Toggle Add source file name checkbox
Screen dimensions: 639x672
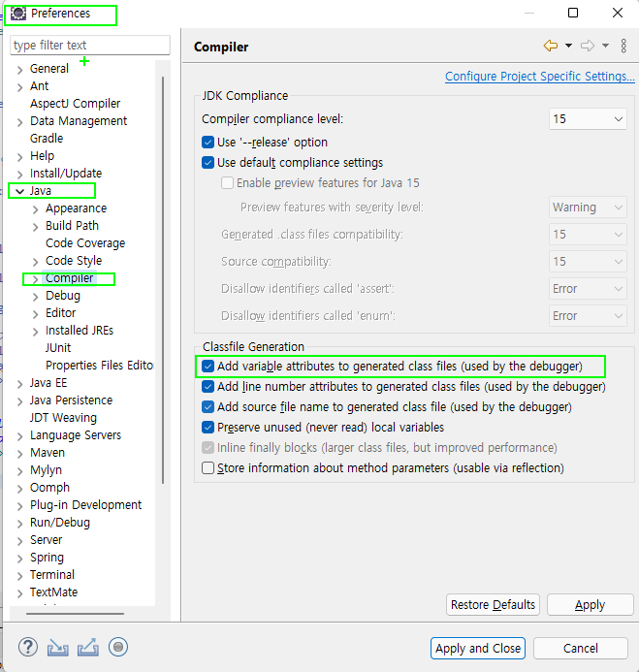(208, 406)
